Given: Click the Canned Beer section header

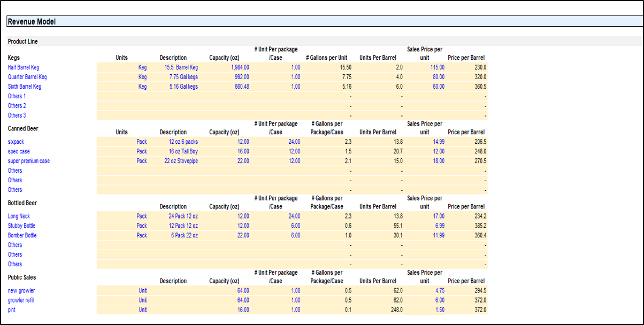Looking at the screenshot, I should tap(23, 129).
